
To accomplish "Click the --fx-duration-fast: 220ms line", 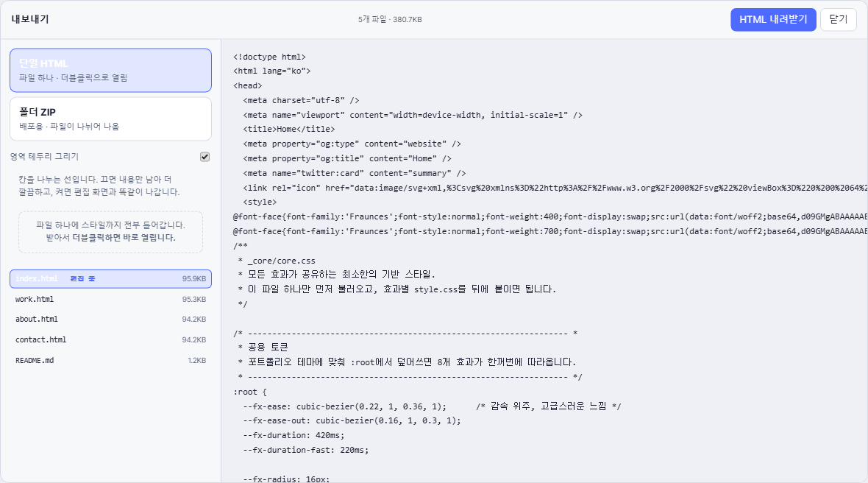I will 306,450.
